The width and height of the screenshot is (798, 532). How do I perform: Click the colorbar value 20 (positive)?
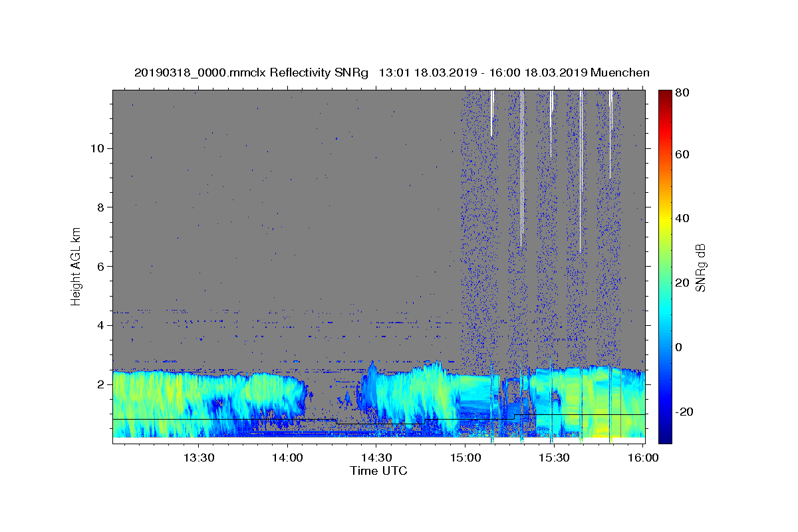(x=682, y=283)
